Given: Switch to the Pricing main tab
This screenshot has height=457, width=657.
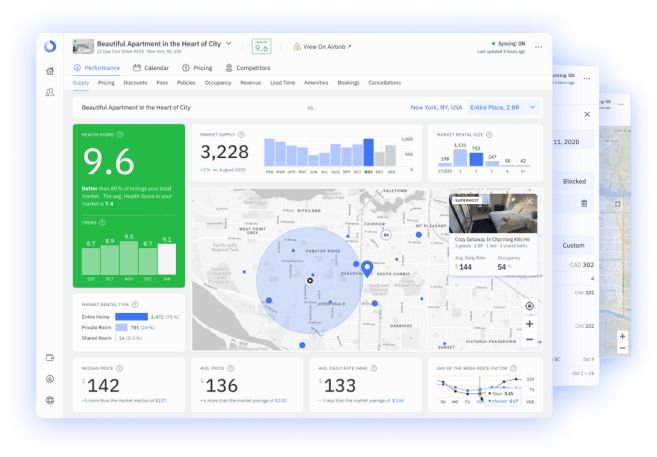Looking at the screenshot, I should (197, 68).
